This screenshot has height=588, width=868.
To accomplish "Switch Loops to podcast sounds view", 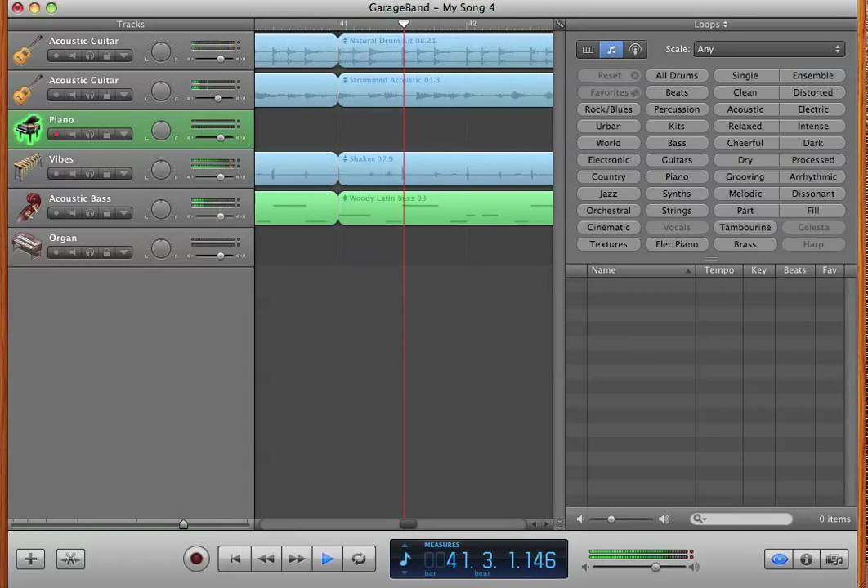I will pos(635,49).
